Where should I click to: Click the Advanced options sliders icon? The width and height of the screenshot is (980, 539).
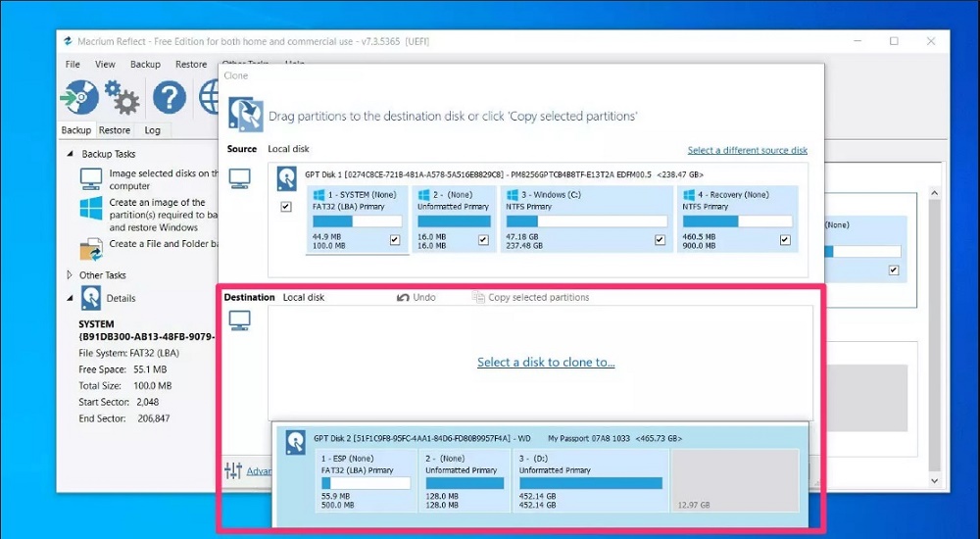[233, 470]
